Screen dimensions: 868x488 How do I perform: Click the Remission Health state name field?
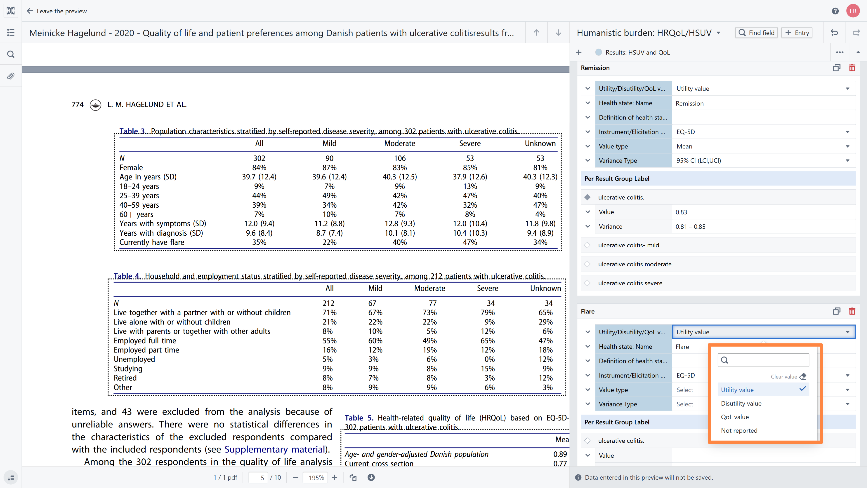(764, 103)
